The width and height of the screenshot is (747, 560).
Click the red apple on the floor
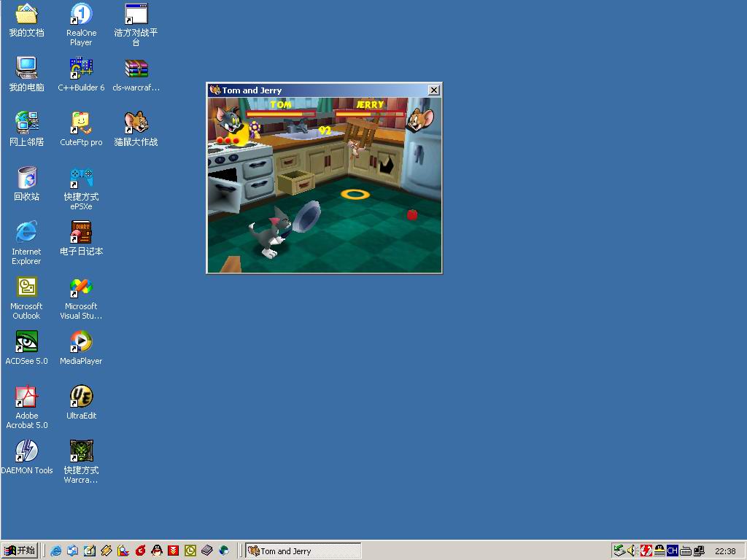click(x=412, y=214)
